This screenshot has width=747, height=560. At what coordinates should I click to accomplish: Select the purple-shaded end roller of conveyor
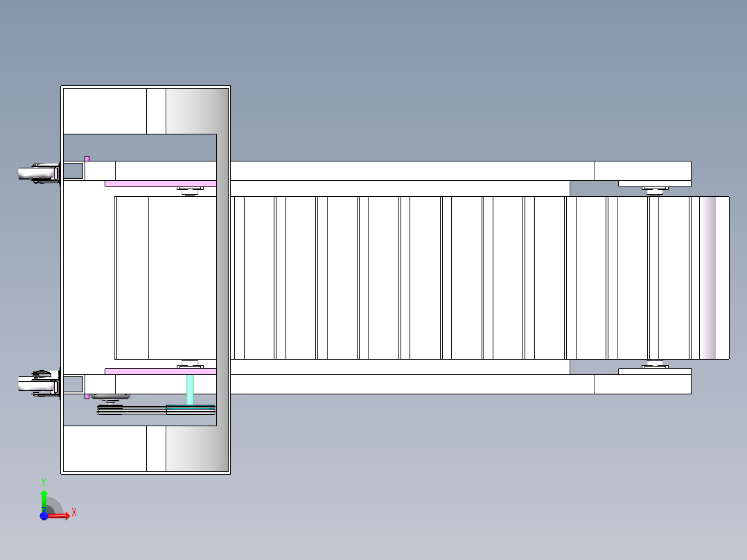click(x=707, y=278)
